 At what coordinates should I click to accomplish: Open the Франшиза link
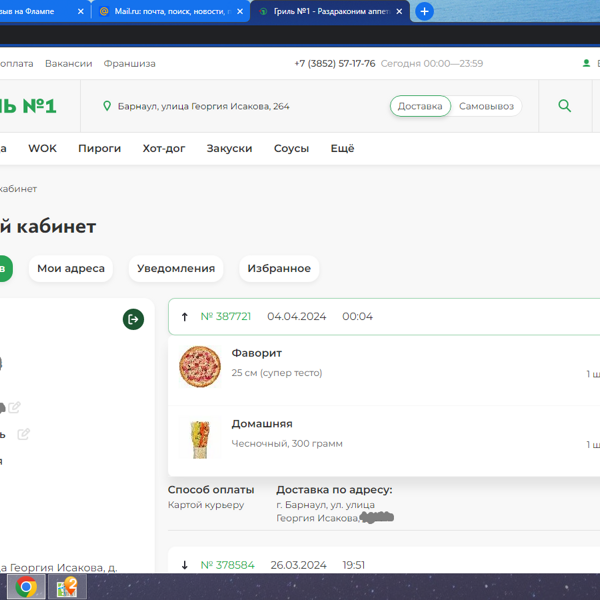click(x=129, y=64)
